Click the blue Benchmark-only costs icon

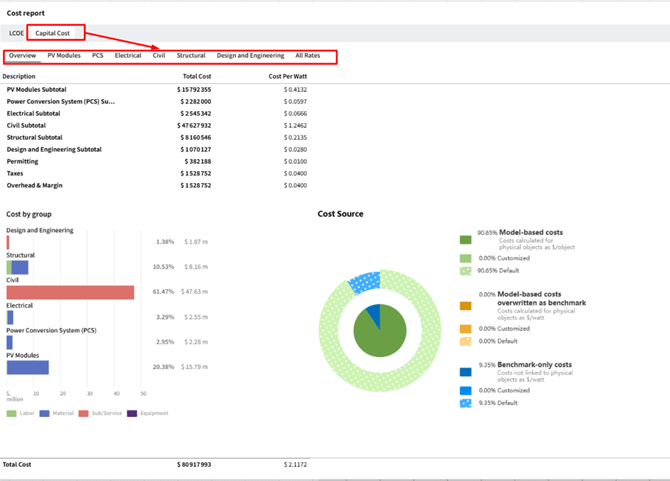coord(465,371)
